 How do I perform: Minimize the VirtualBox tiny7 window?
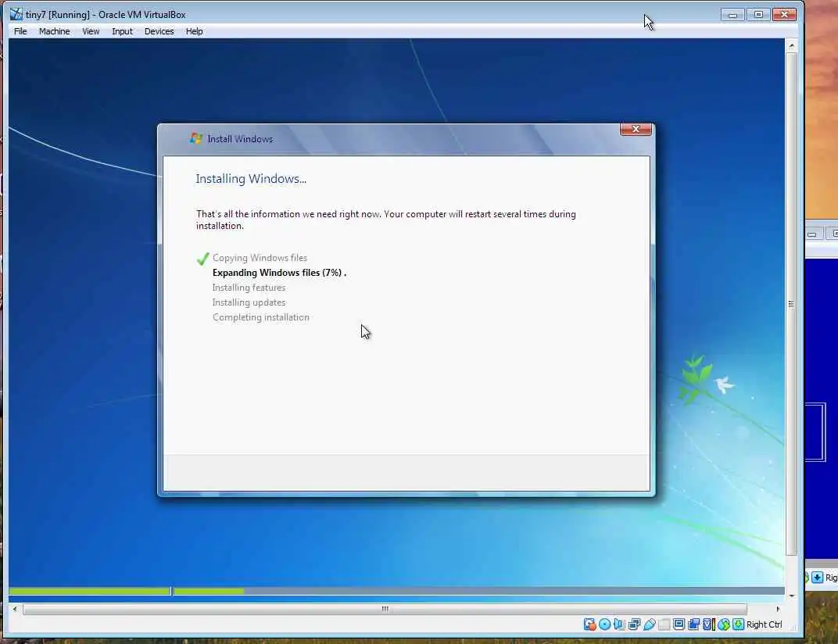pyautogui.click(x=732, y=14)
